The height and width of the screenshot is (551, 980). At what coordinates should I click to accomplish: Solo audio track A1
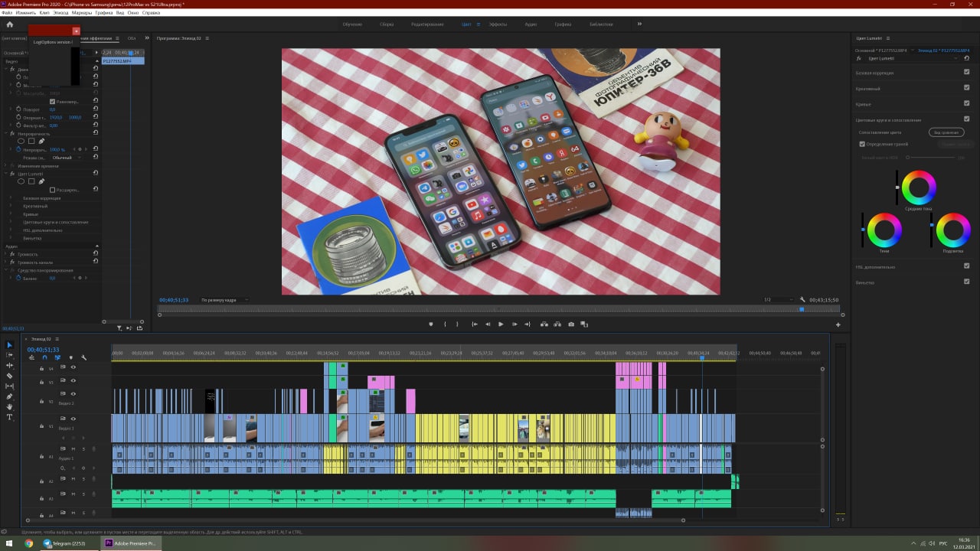pos(83,448)
